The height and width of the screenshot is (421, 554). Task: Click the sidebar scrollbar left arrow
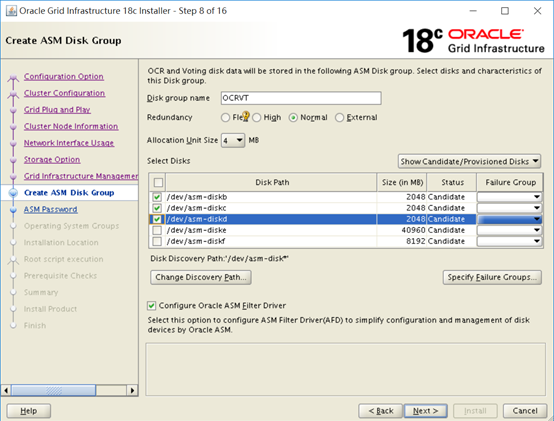coord(6,390)
